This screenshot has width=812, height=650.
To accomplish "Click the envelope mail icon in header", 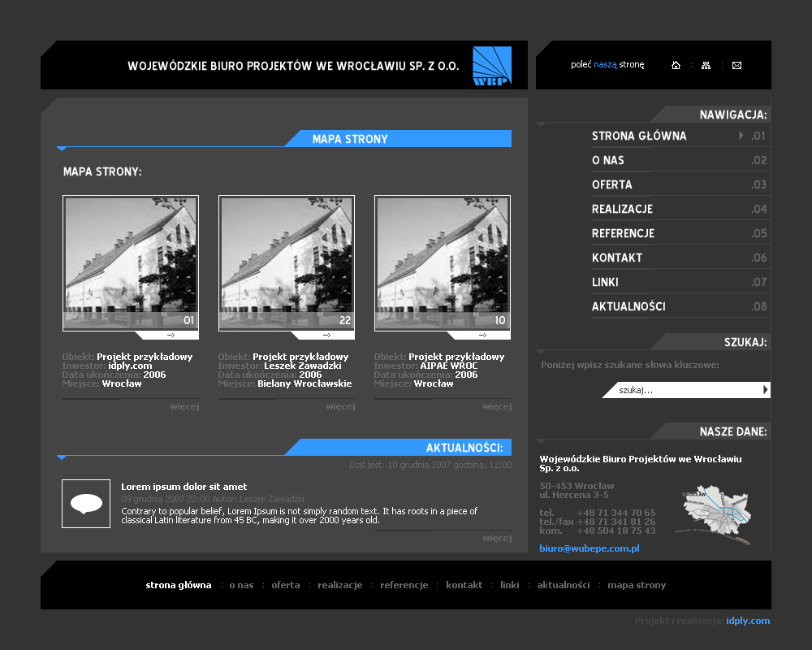I will point(736,66).
